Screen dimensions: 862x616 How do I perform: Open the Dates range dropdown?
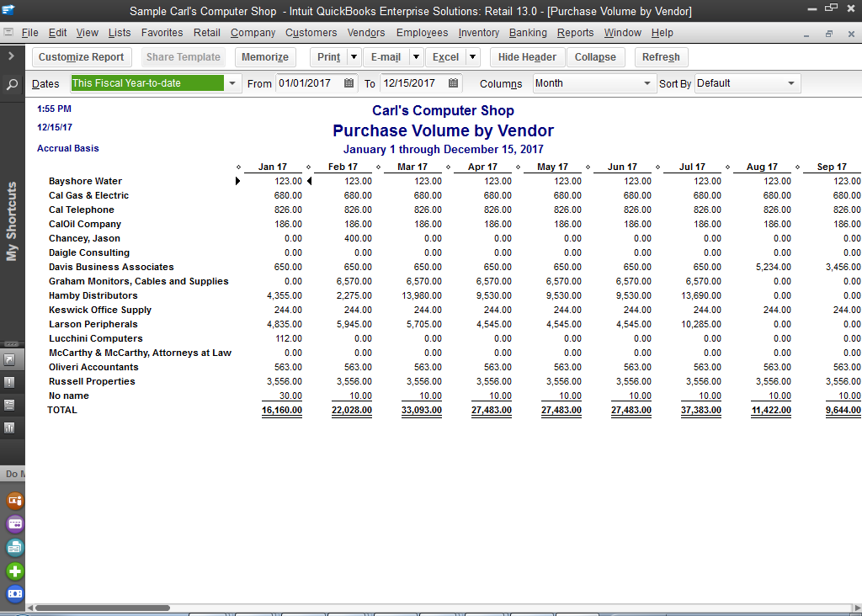(232, 83)
